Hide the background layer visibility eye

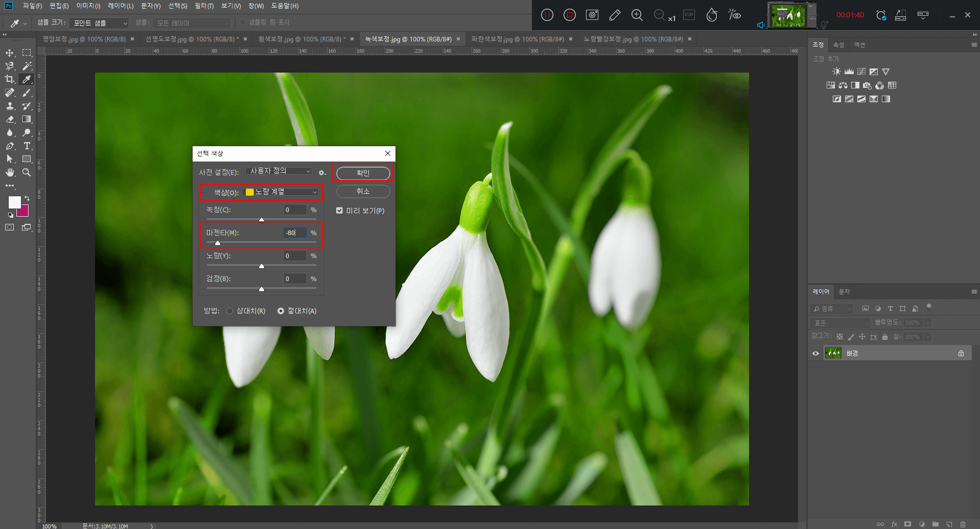point(815,353)
